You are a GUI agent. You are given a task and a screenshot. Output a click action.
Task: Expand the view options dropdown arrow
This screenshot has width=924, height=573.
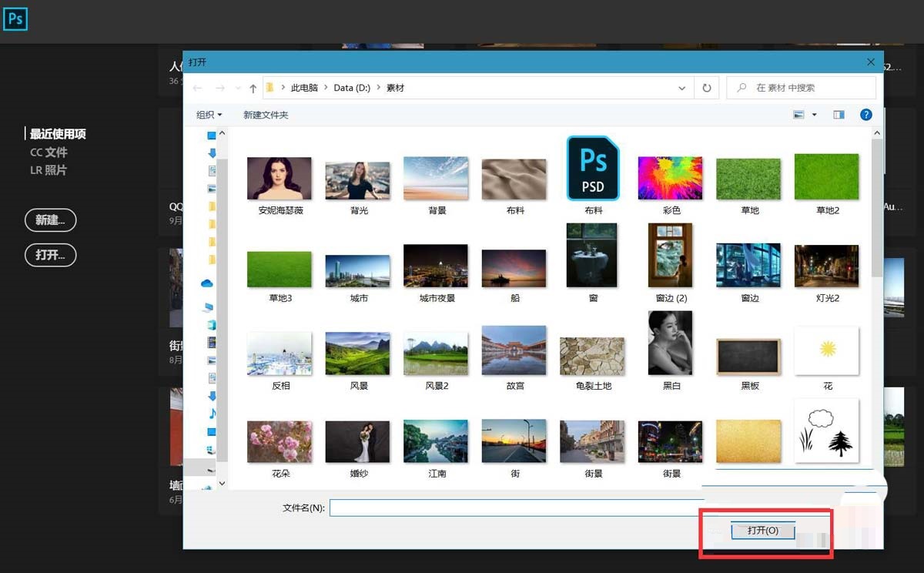click(815, 115)
